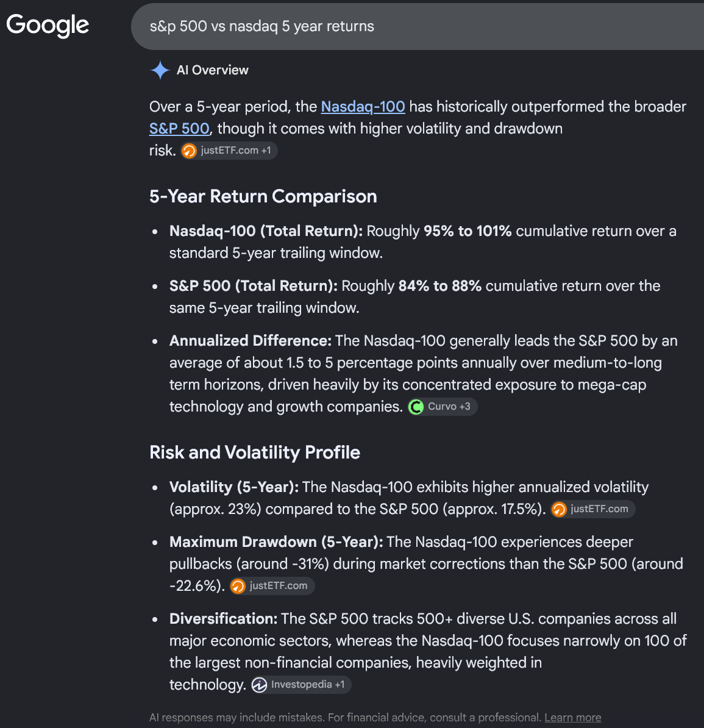Screen dimensions: 704x728
Task: Click the Investopedia logo icon
Action: tap(260, 685)
